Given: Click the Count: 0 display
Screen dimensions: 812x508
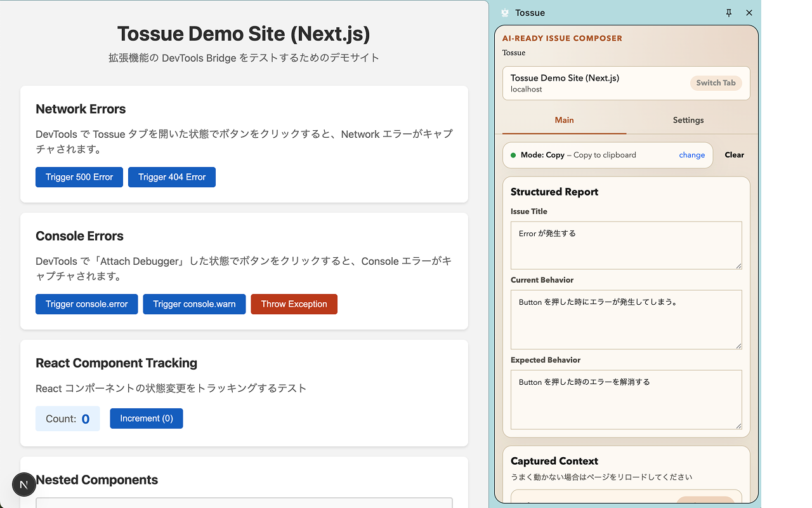Looking at the screenshot, I should 68,418.
